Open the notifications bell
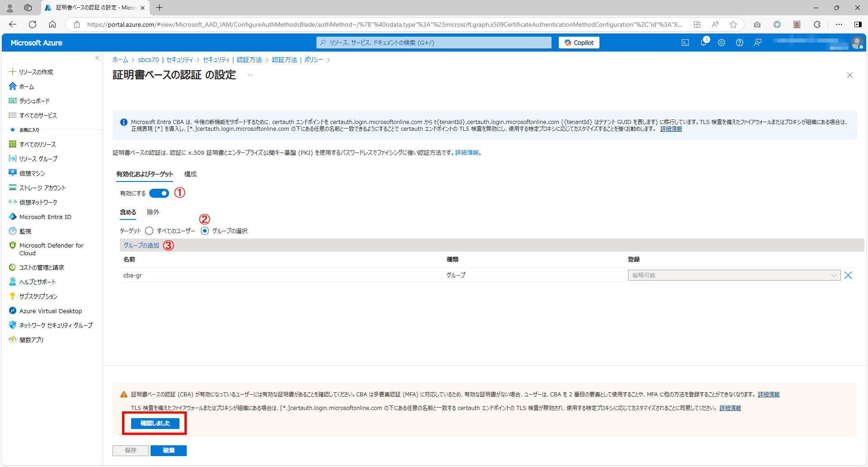868x467 pixels. 703,43
